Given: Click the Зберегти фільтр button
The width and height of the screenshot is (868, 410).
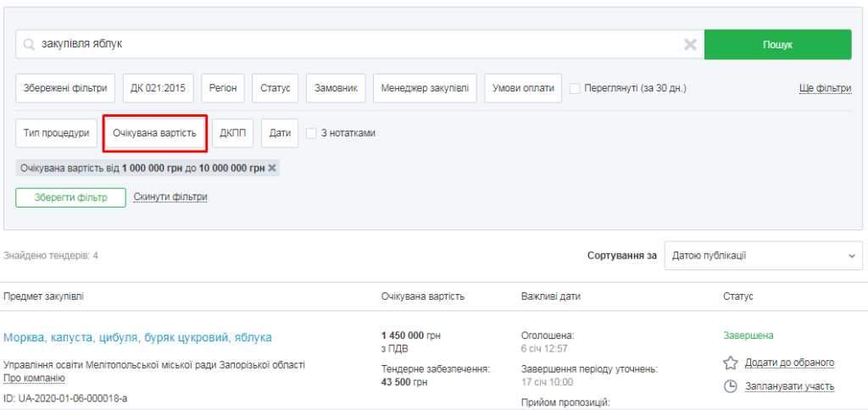Looking at the screenshot, I should coord(70,197).
